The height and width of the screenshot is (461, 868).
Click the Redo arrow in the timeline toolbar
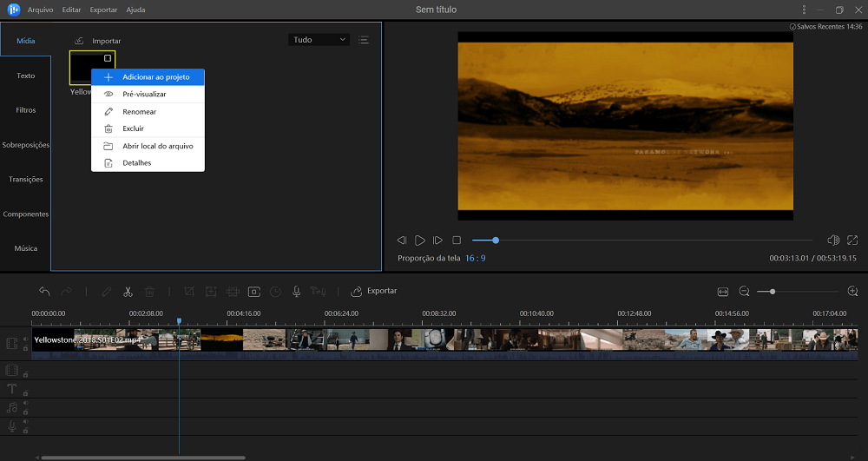(x=66, y=291)
